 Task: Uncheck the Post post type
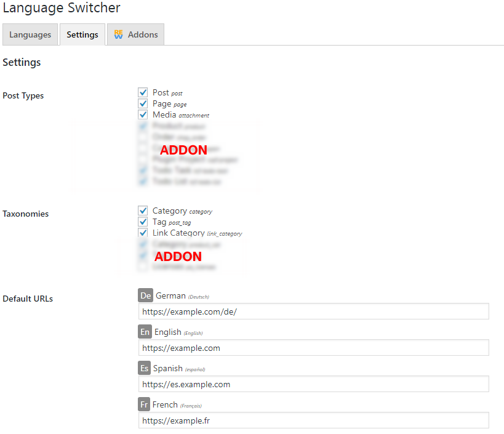(x=143, y=92)
